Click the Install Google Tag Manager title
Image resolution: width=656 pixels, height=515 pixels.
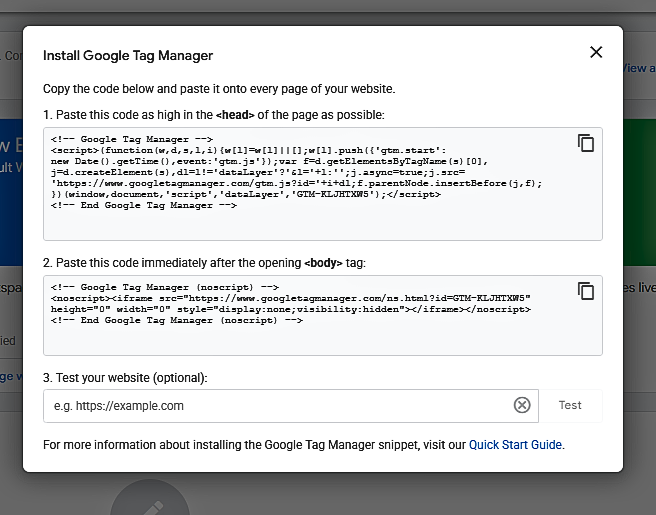point(128,56)
